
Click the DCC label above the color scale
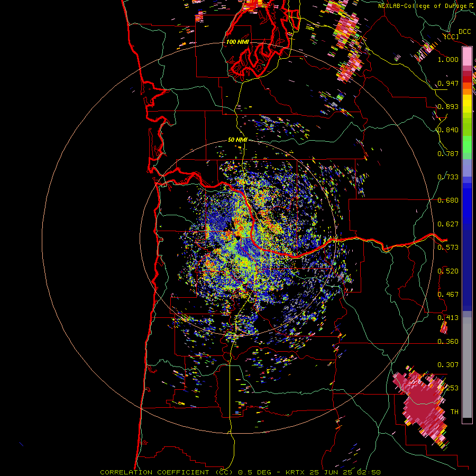464,32
